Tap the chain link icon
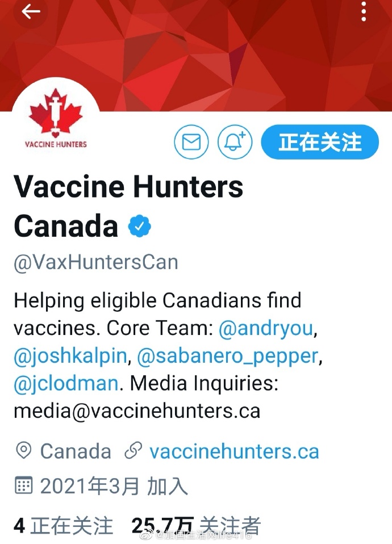Viewport: 392px width, 544px height. click(x=133, y=451)
